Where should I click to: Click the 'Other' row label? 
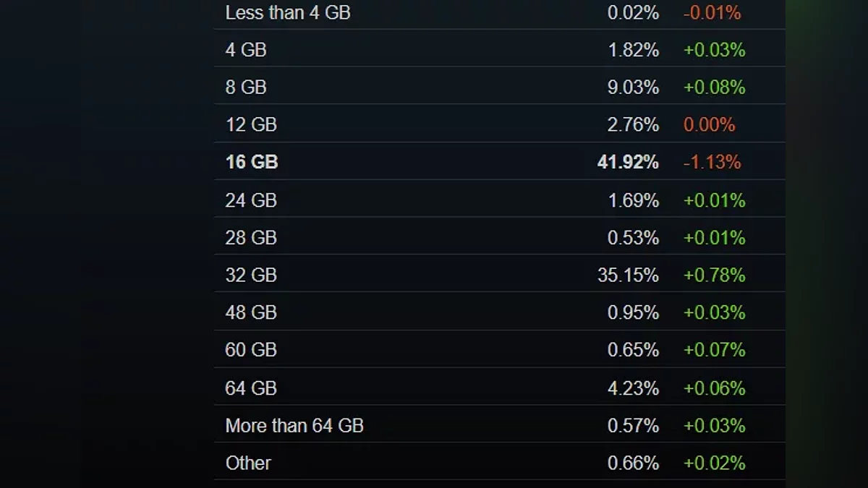pyautogui.click(x=248, y=463)
